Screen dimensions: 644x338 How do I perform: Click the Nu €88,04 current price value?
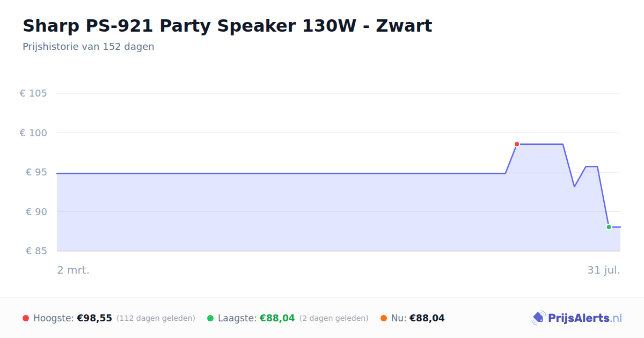pyautogui.click(x=427, y=318)
